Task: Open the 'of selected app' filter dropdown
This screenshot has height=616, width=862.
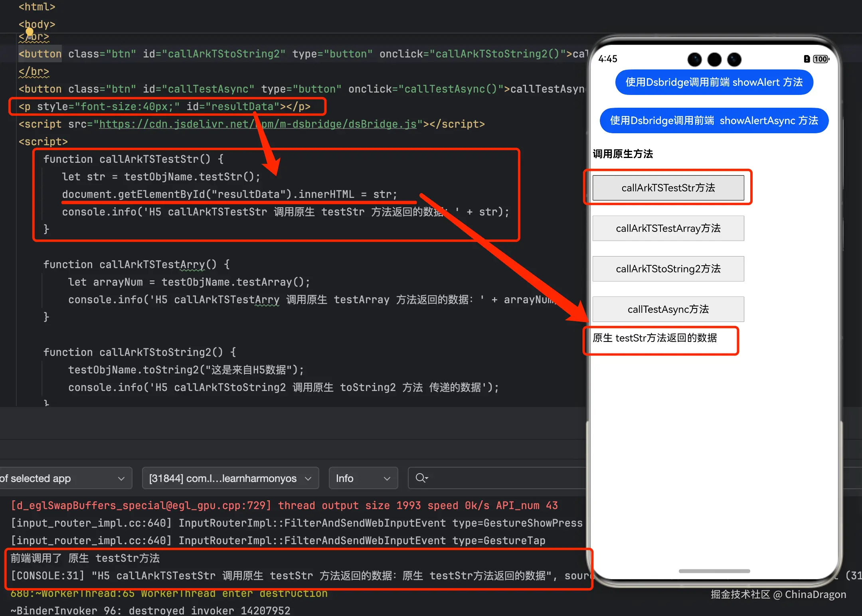Action: click(66, 478)
